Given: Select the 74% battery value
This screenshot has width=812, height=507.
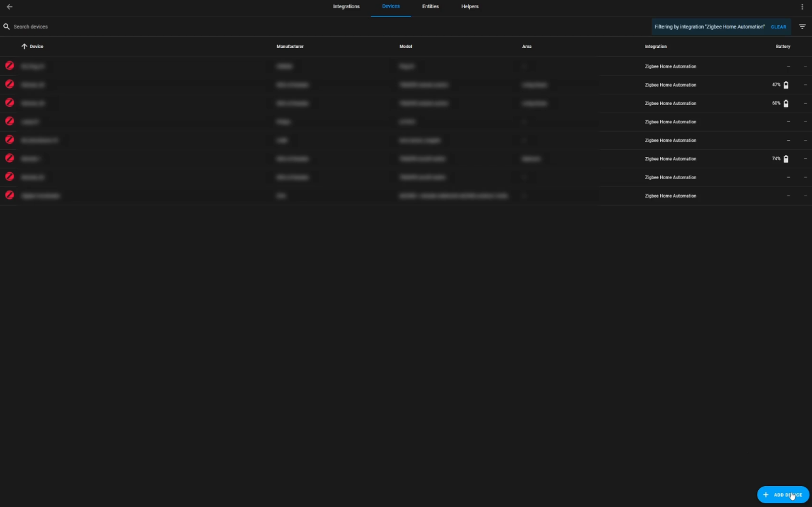Looking at the screenshot, I should (776, 159).
